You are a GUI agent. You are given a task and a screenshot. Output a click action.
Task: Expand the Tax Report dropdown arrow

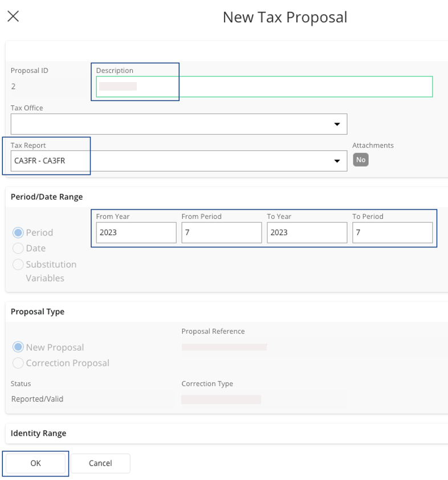pyautogui.click(x=337, y=161)
